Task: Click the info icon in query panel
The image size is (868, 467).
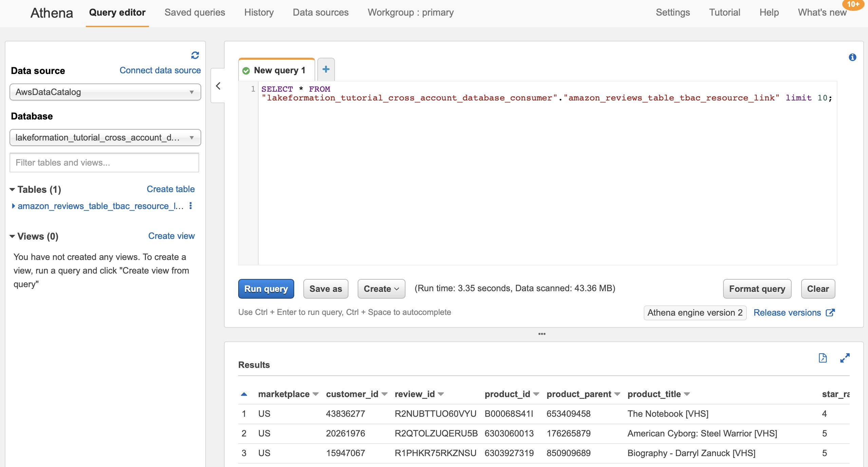Action: coord(852,57)
